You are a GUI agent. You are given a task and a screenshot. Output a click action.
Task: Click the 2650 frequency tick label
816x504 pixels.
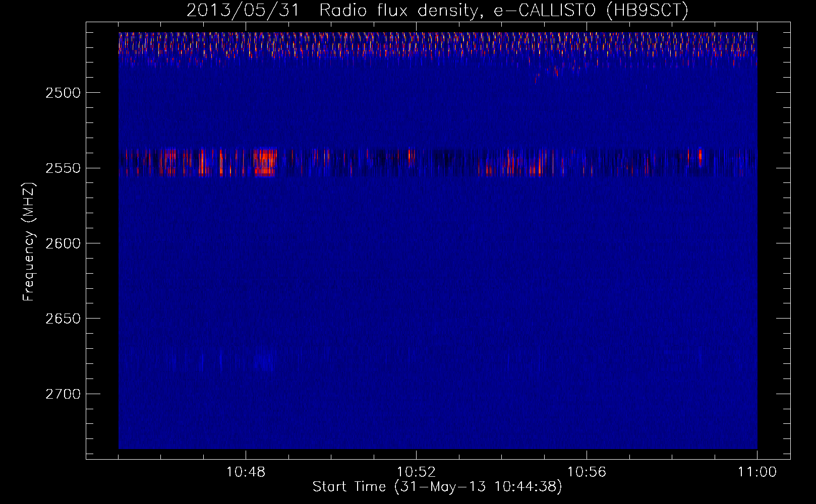[63, 319]
